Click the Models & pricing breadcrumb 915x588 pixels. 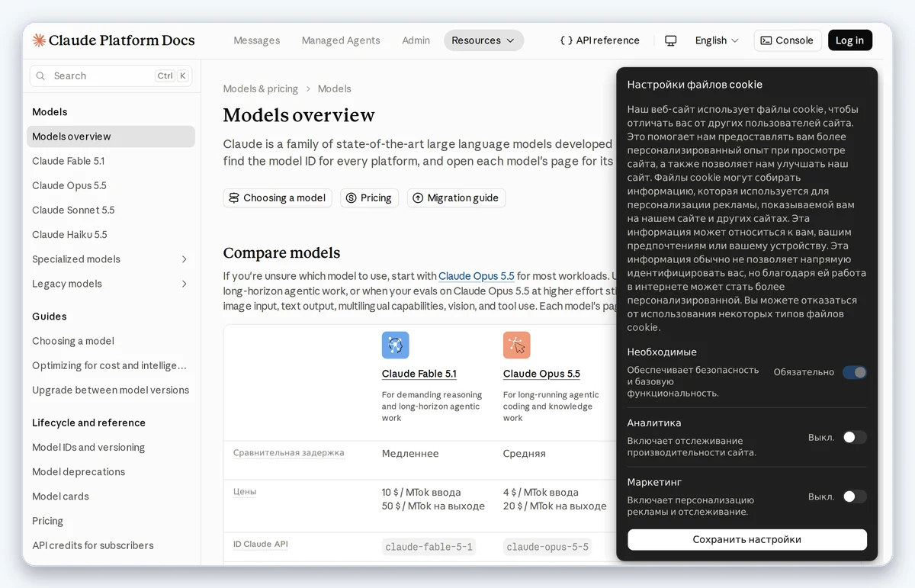[261, 89]
